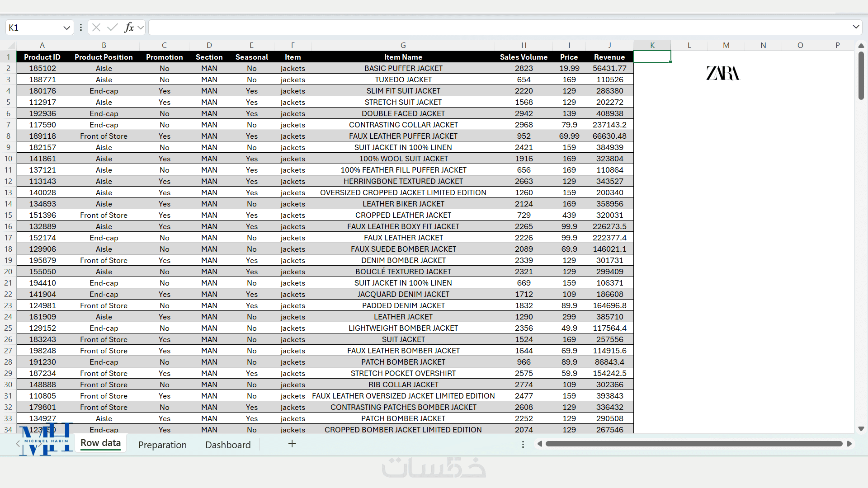Click the vertical scroll down arrow
Image resolution: width=868 pixels, height=488 pixels.
click(x=861, y=429)
